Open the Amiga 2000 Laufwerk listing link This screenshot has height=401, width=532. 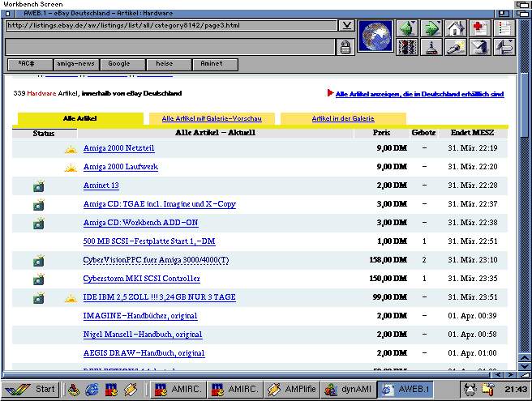120,168
